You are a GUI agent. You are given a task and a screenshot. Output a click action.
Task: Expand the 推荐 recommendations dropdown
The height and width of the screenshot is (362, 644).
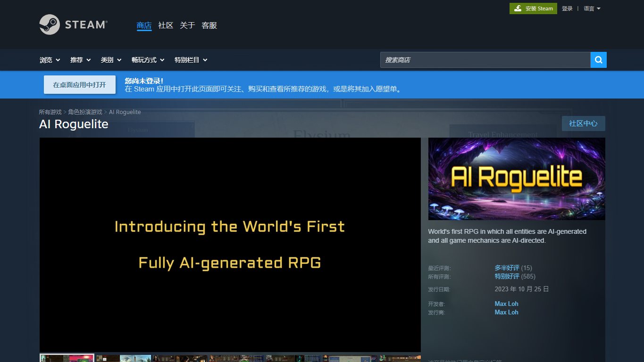81,60
